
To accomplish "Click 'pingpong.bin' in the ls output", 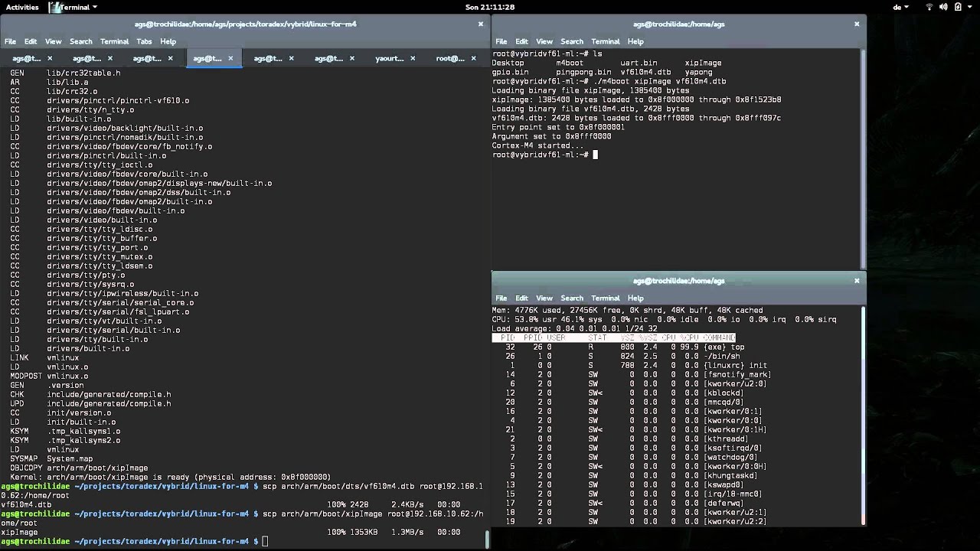I will pos(583,72).
